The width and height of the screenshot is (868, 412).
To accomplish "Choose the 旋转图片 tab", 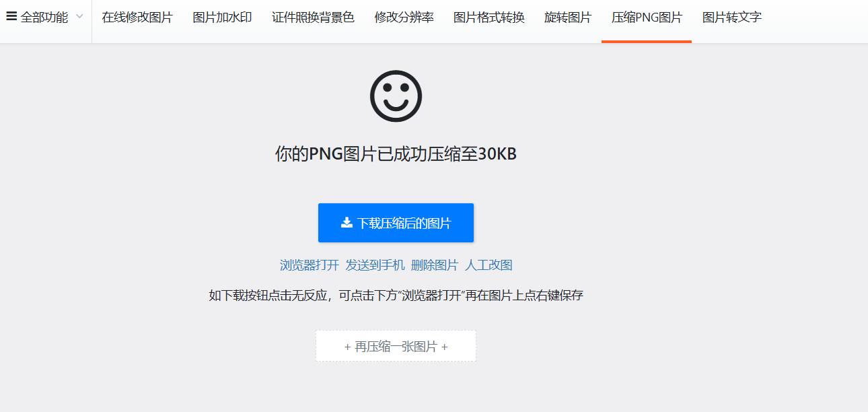I will (568, 18).
